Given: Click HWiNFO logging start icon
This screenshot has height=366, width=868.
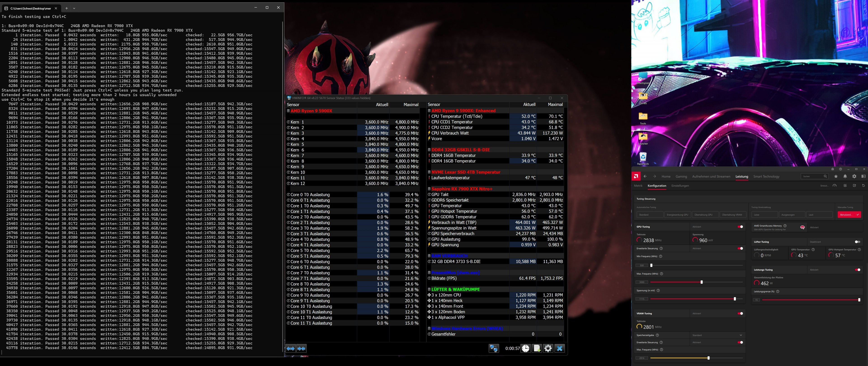Looking at the screenshot, I should [537, 348].
